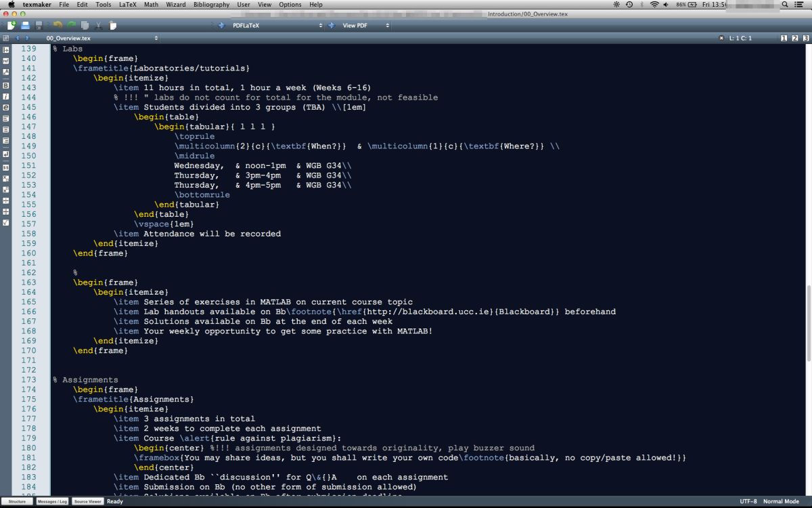Jump to bookmark 2
The height and width of the screenshot is (508, 812).
(x=795, y=38)
